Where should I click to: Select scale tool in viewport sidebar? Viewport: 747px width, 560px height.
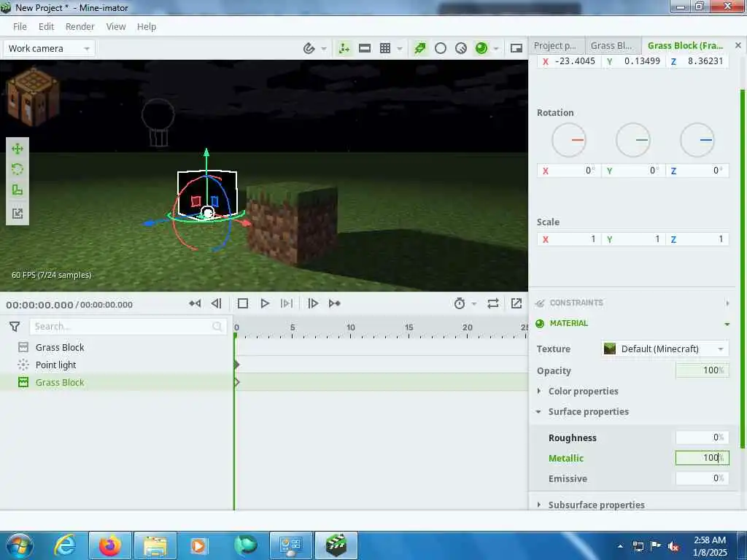pos(18,190)
